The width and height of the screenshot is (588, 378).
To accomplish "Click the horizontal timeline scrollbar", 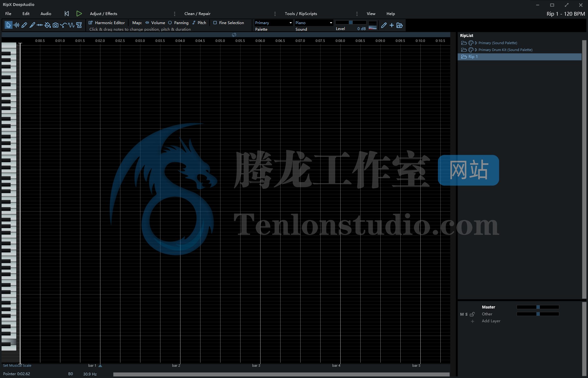I will [x=281, y=374].
